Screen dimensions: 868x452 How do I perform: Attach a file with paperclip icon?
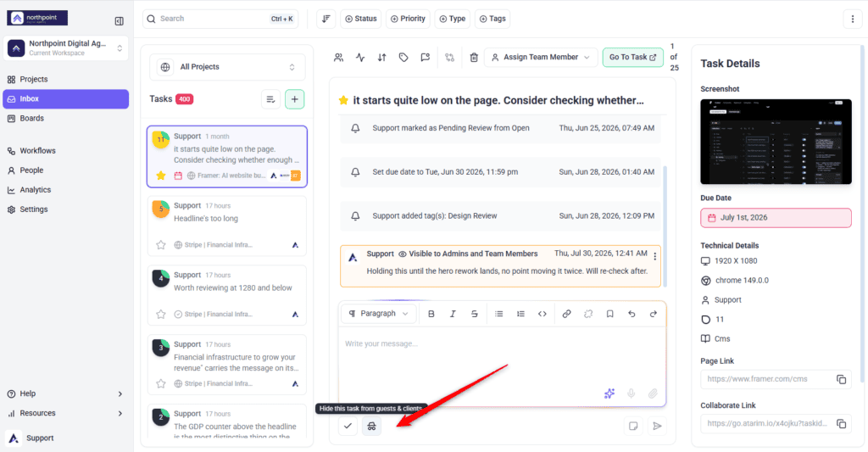pyautogui.click(x=653, y=393)
